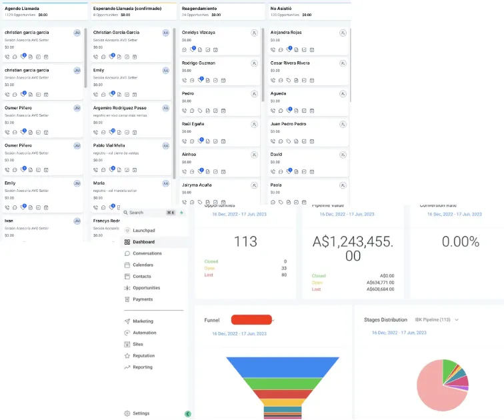Click green collapse sidebar arrow icon

click(188, 414)
